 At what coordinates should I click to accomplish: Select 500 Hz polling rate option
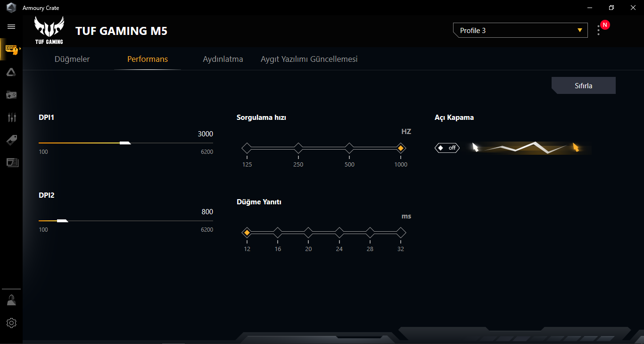pos(349,148)
